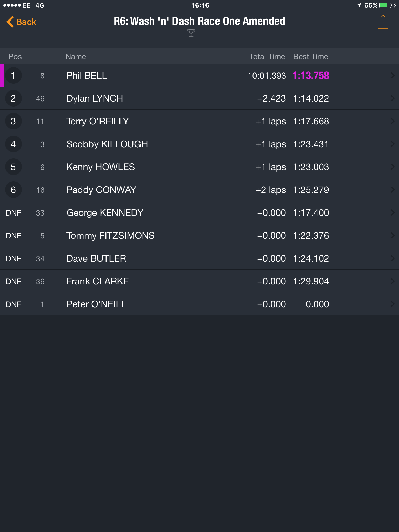Image resolution: width=399 pixels, height=532 pixels.
Task: Tap the position 6 circle badge
Action: tap(13, 190)
